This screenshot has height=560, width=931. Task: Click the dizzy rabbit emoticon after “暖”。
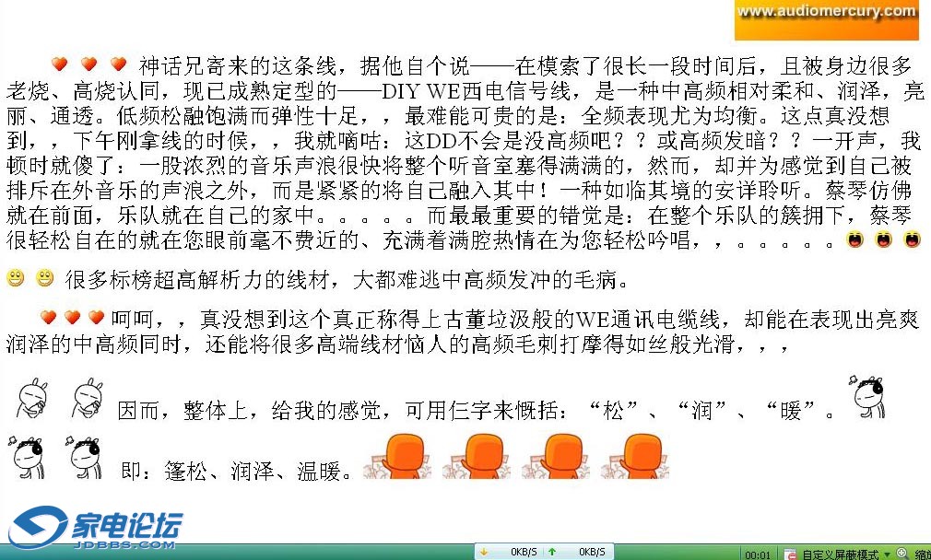(868, 397)
